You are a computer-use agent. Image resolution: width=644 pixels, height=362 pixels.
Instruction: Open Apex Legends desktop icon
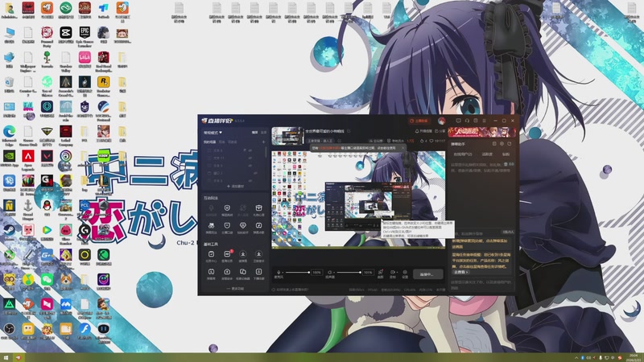pyautogui.click(x=28, y=160)
